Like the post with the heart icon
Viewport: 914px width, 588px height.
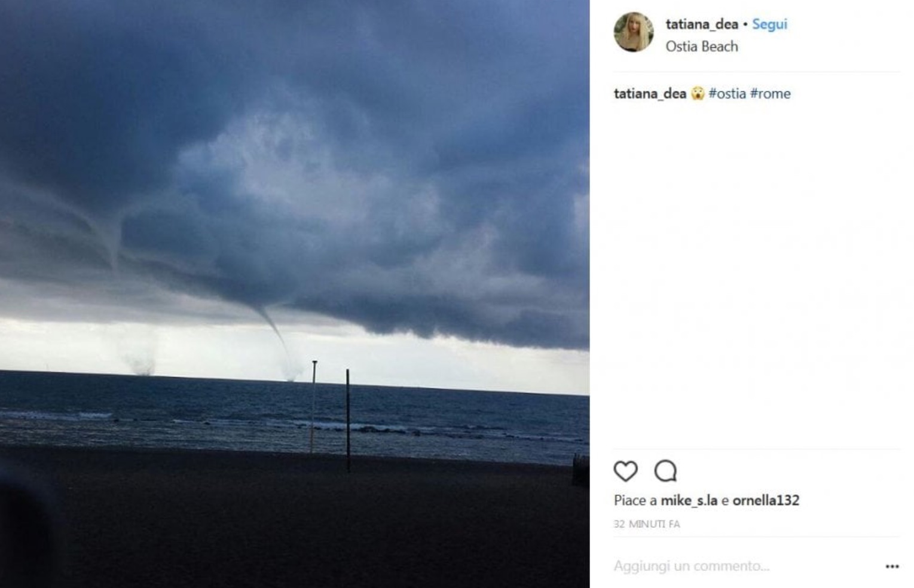click(625, 471)
